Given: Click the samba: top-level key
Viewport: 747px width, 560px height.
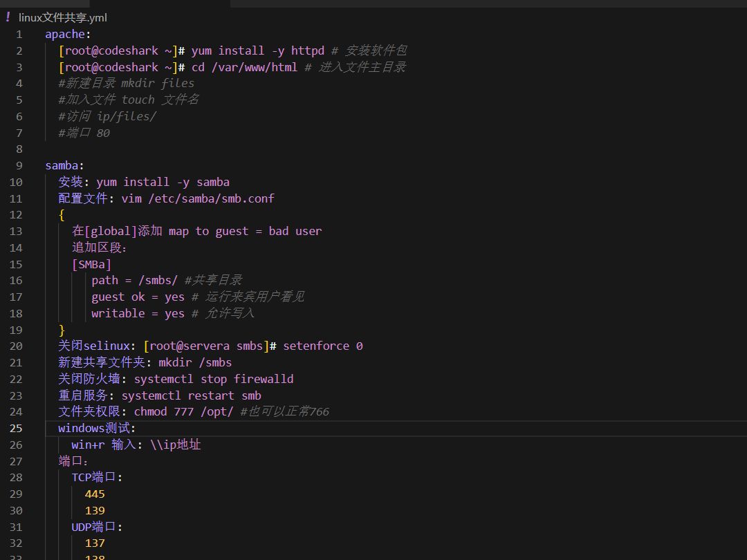Looking at the screenshot, I should pyautogui.click(x=62, y=165).
